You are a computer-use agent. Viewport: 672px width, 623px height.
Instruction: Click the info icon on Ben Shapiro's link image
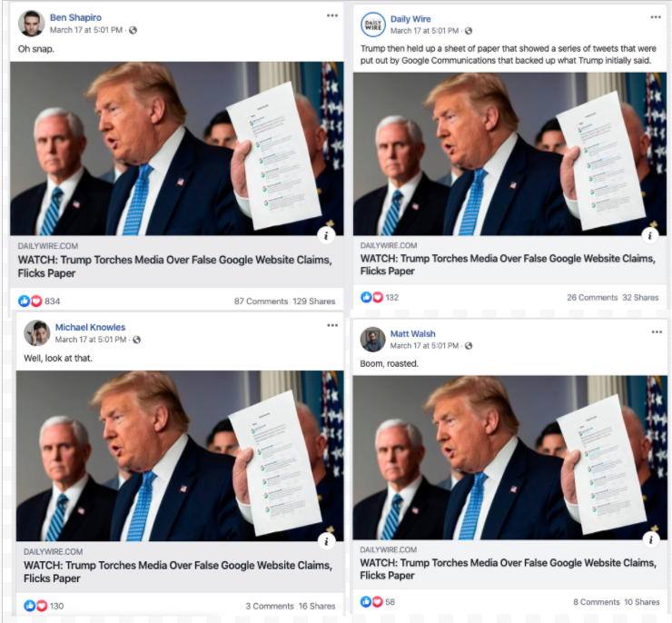point(327,235)
